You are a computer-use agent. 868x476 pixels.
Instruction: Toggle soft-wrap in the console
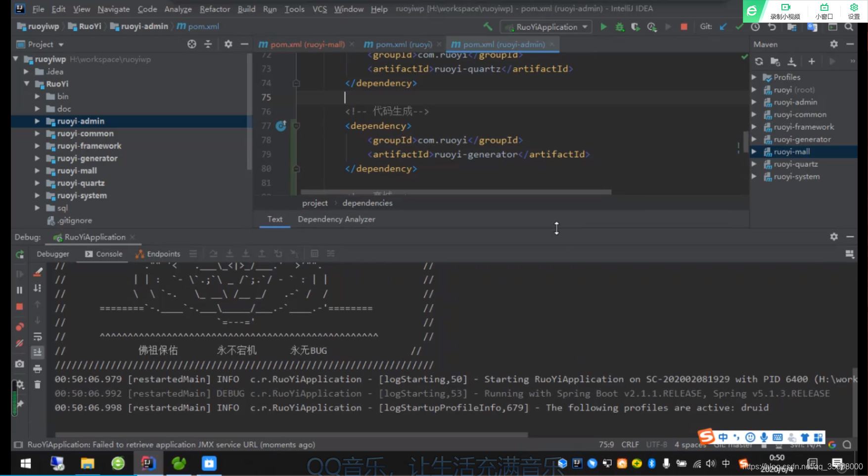38,337
